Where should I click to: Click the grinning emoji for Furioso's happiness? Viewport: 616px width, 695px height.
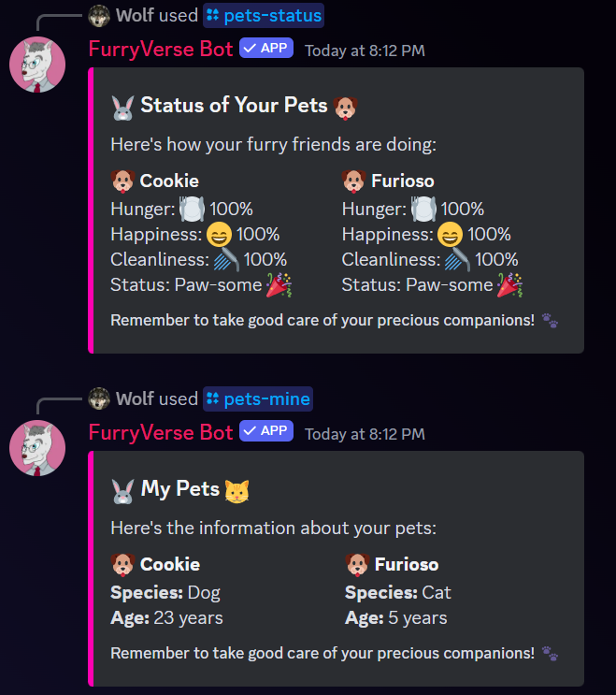pos(450,234)
